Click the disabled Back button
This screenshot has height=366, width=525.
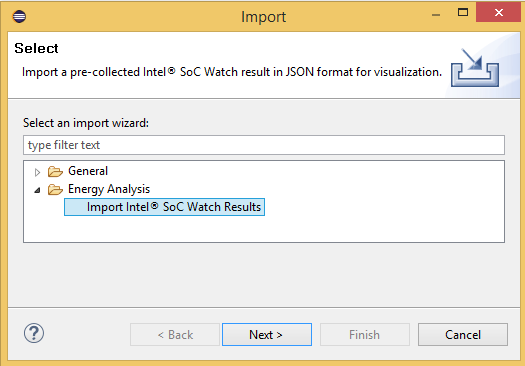click(175, 335)
